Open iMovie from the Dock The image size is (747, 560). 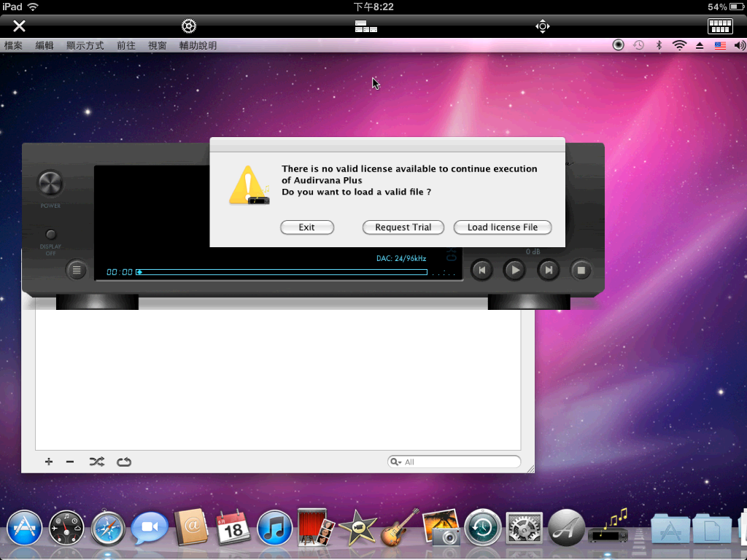pos(357,528)
